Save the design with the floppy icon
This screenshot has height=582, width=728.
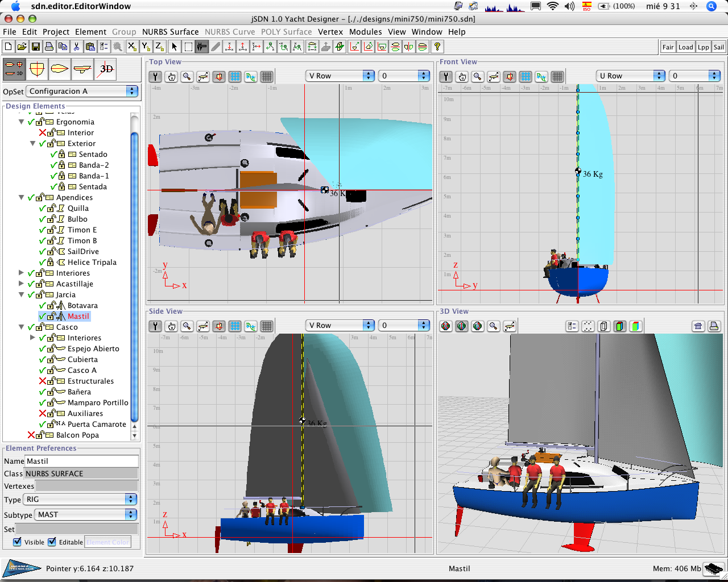pos(35,47)
